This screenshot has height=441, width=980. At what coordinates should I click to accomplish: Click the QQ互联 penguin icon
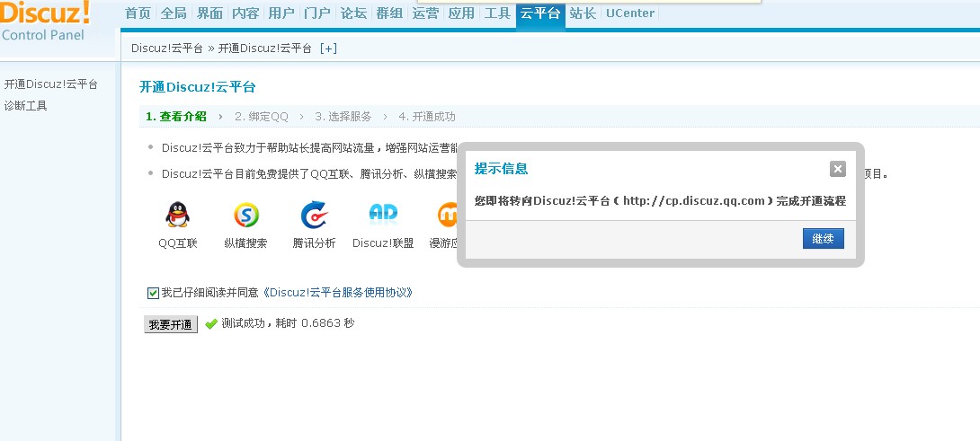pyautogui.click(x=177, y=215)
